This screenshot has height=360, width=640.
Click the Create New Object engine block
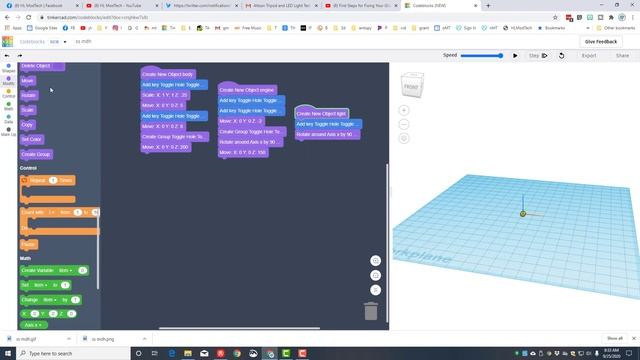(247, 90)
